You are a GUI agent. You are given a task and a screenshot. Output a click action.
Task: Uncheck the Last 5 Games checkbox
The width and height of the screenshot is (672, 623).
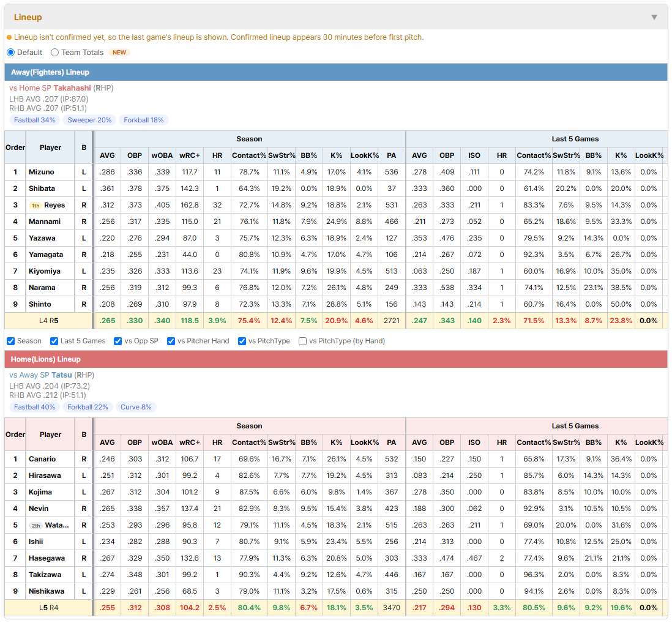click(x=54, y=341)
